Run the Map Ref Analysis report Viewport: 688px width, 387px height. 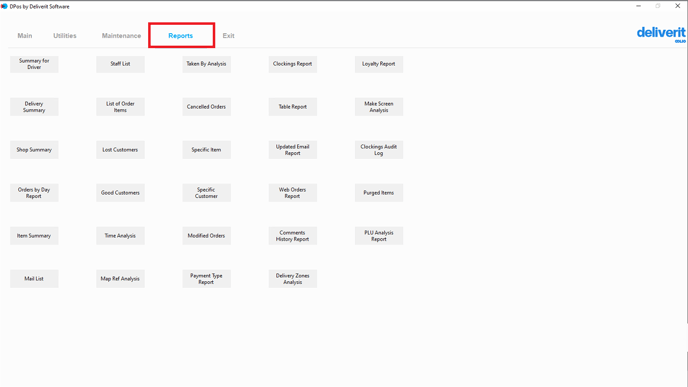(120, 279)
